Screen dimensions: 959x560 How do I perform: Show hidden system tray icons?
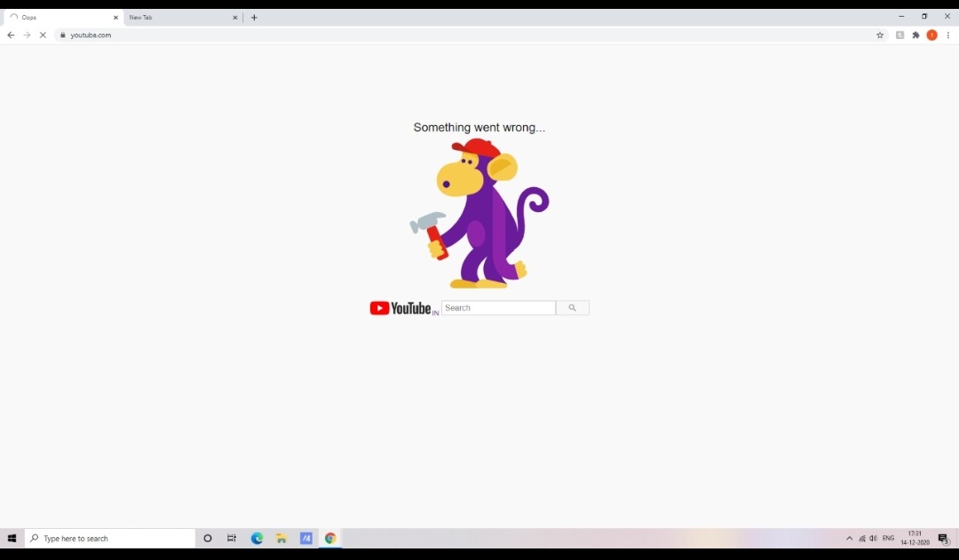pos(849,538)
